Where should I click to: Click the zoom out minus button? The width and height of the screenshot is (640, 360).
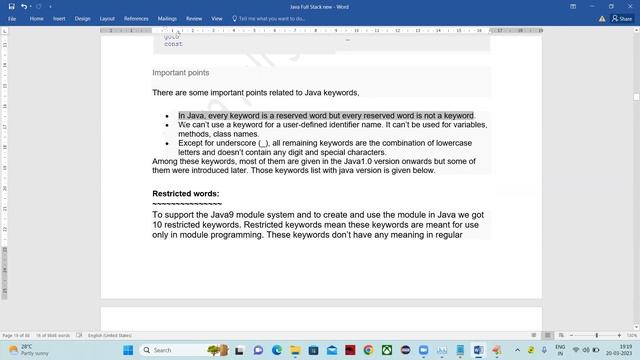(571, 336)
